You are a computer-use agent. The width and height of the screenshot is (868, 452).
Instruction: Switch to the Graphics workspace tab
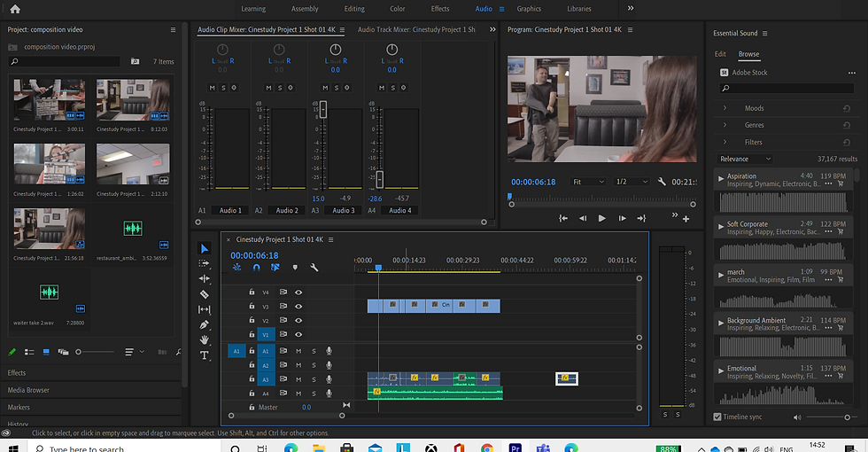tap(529, 9)
